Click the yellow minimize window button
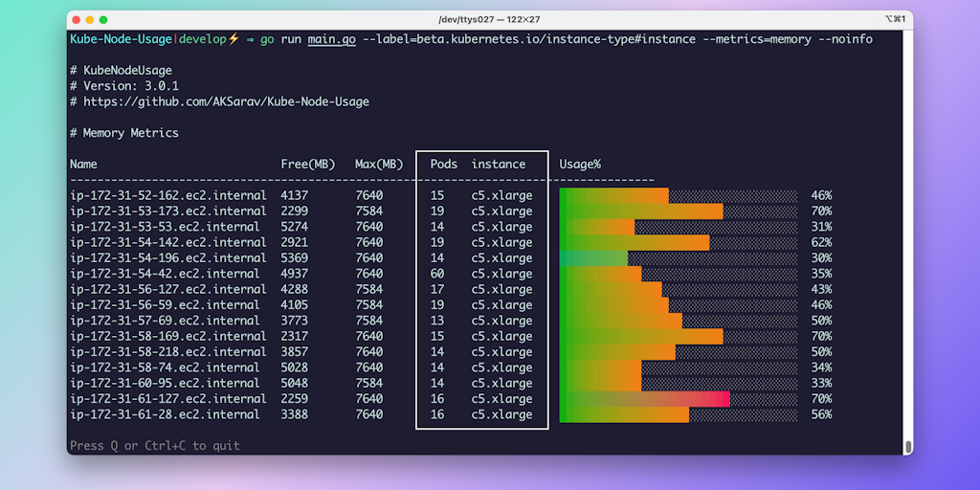The image size is (980, 490). 90,19
